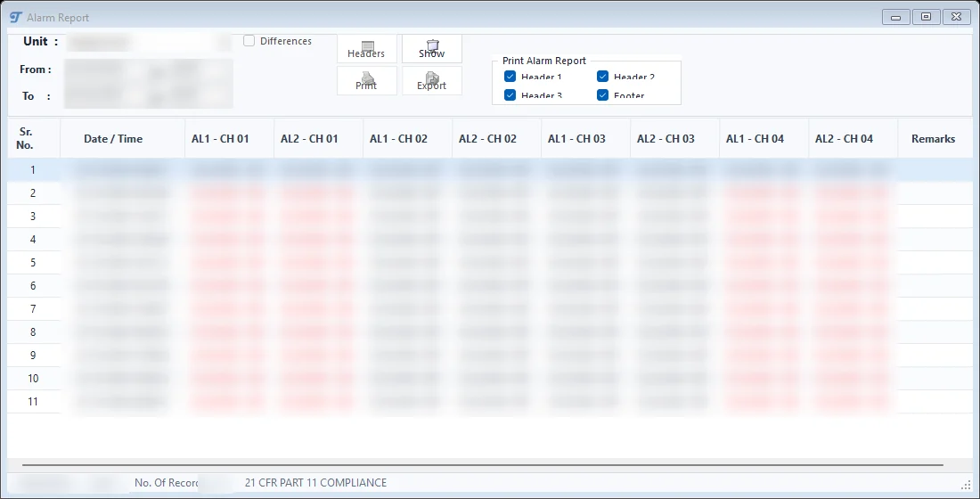Image resolution: width=980 pixels, height=499 pixels.
Task: Click the AL2 - CH 03 column header
Action: click(674, 138)
